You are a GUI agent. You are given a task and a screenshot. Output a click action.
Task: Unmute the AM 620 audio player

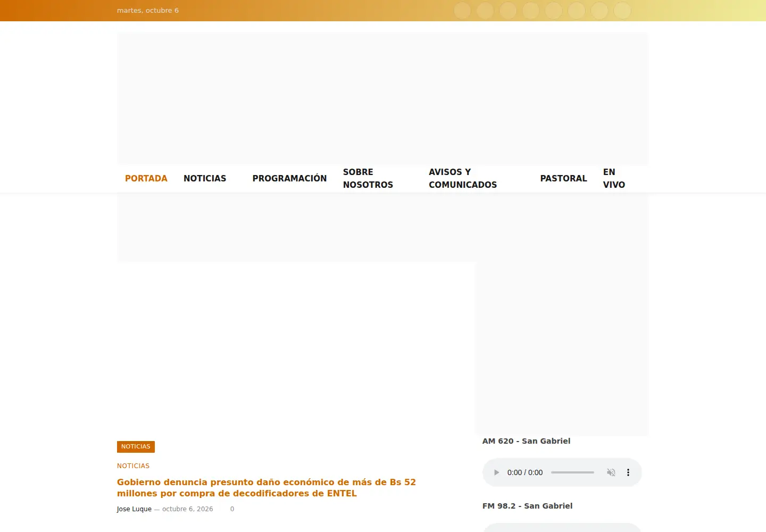pos(611,472)
